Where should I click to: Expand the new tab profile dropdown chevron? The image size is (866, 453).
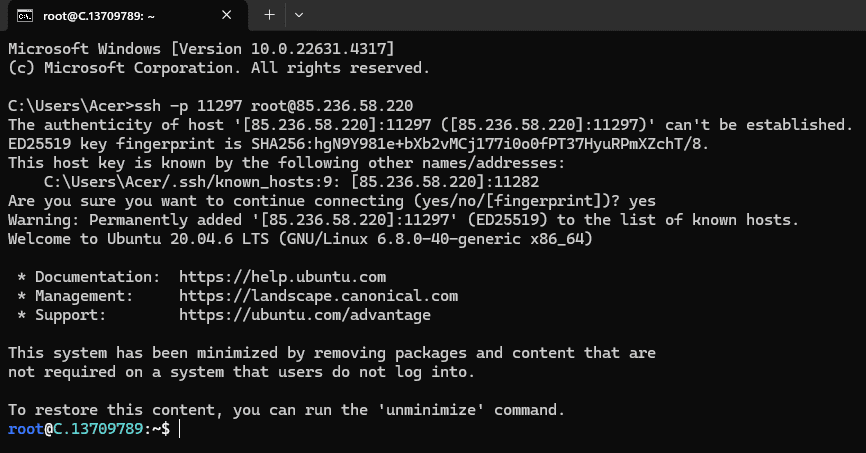299,15
